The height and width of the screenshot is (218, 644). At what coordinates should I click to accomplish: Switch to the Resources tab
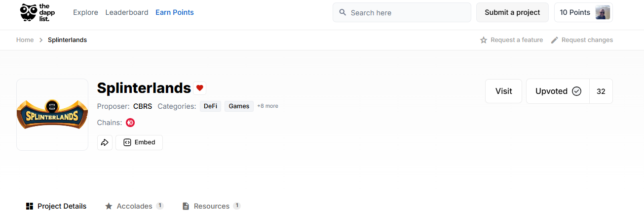click(211, 206)
